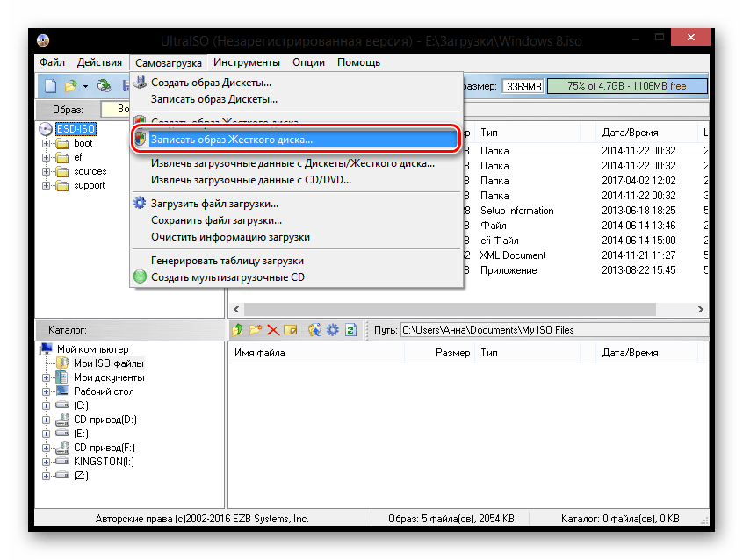743x560 pixels.
Task: Click the blue gear settings icon in local toolbar
Action: [x=332, y=330]
